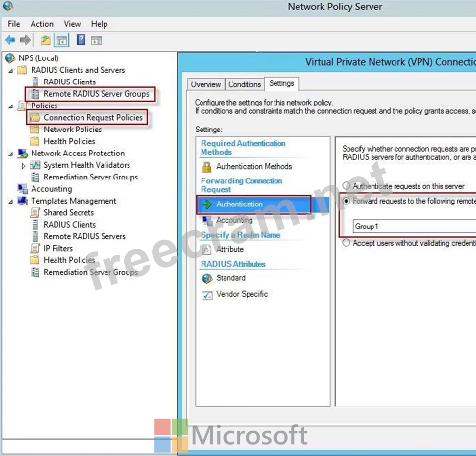
Task: Select Authentication Methods in settings list
Action: click(x=254, y=166)
